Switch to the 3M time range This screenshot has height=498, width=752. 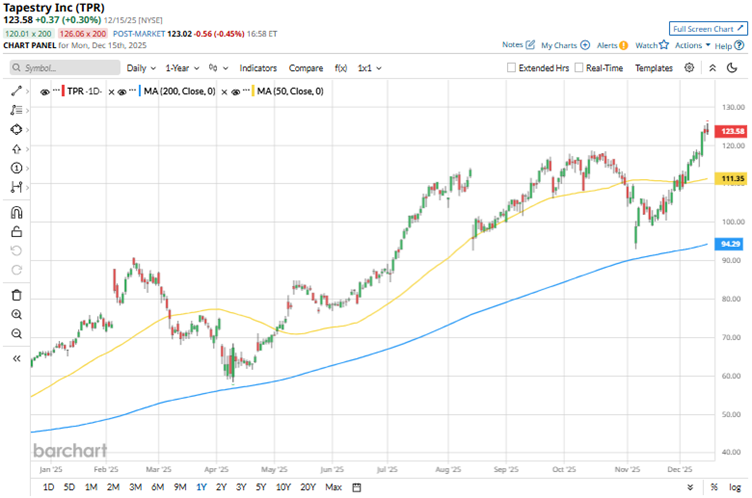[x=135, y=487]
